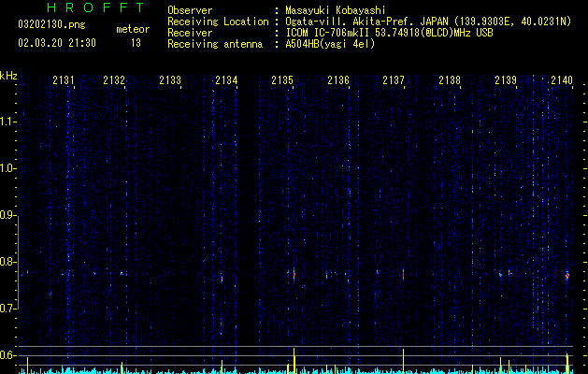Click the 2135 time marker
588x374 pixels.
(x=282, y=79)
